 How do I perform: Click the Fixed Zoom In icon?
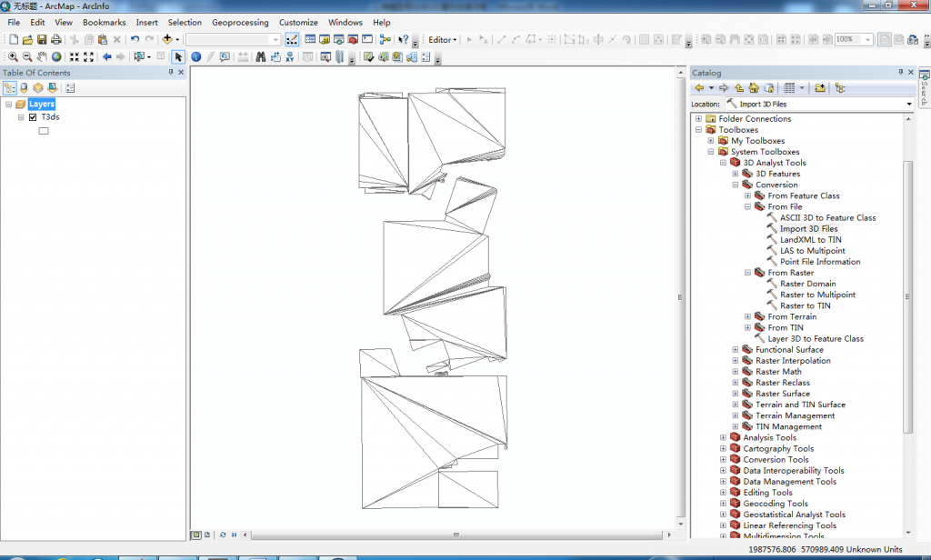pyautogui.click(x=75, y=57)
